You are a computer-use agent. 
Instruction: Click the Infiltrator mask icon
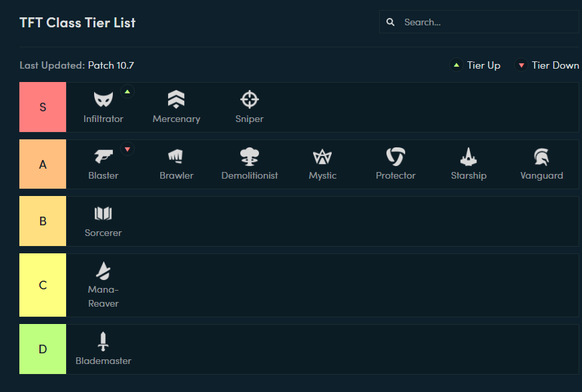(103, 99)
